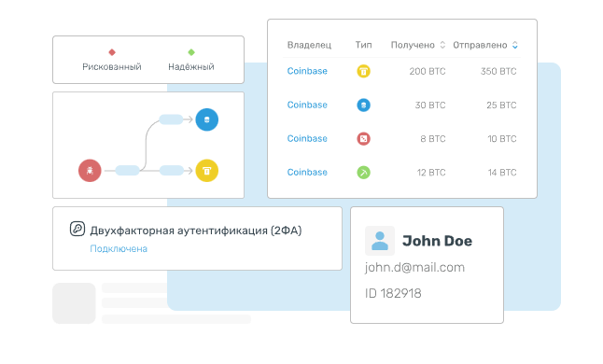Click the John Doe name
This screenshot has width=603, height=364.
[437, 241]
